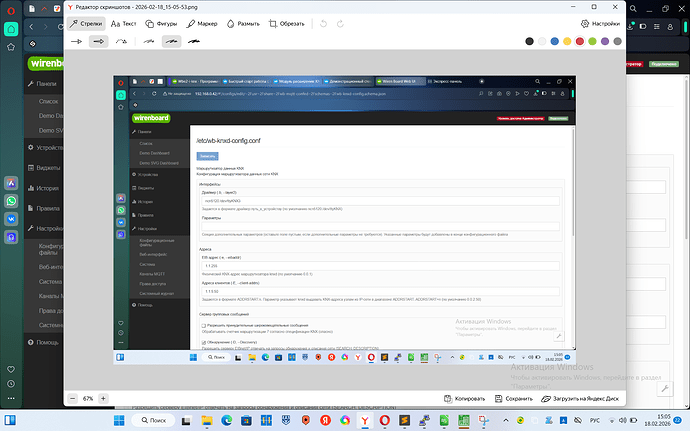
Task: Click the 67% zoom level value
Action: tap(88, 398)
